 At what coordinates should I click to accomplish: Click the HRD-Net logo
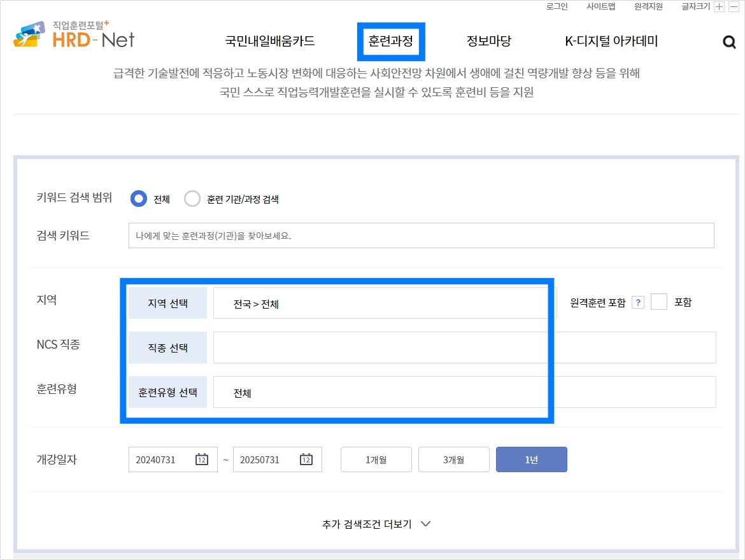[74, 36]
